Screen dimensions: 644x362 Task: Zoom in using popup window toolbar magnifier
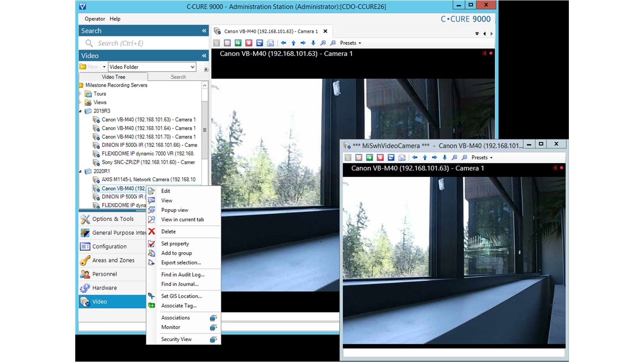coord(454,158)
